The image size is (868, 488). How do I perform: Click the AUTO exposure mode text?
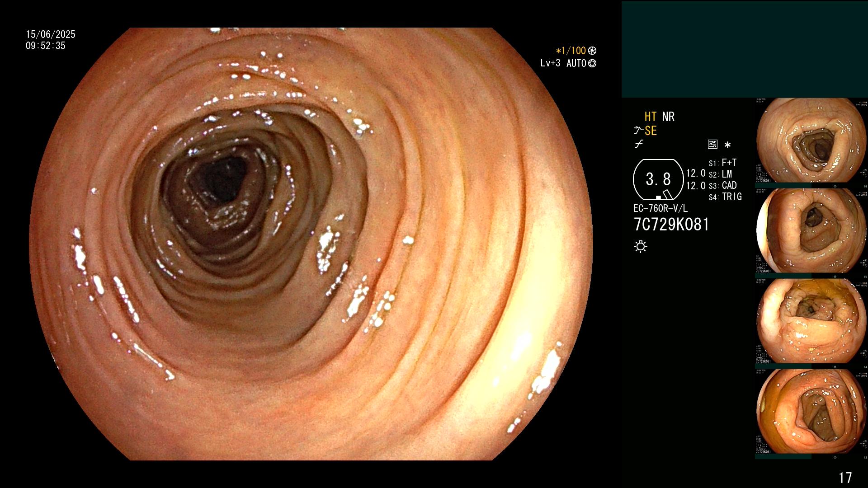[576, 63]
